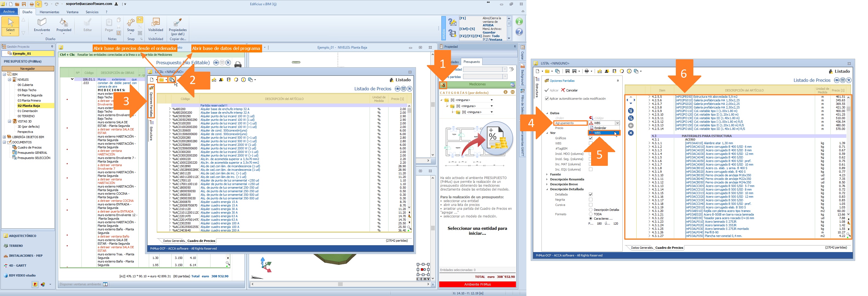Click the info circle icon in right LISTA toolbar
Viewport: 868px width, 296px height.
point(629,71)
